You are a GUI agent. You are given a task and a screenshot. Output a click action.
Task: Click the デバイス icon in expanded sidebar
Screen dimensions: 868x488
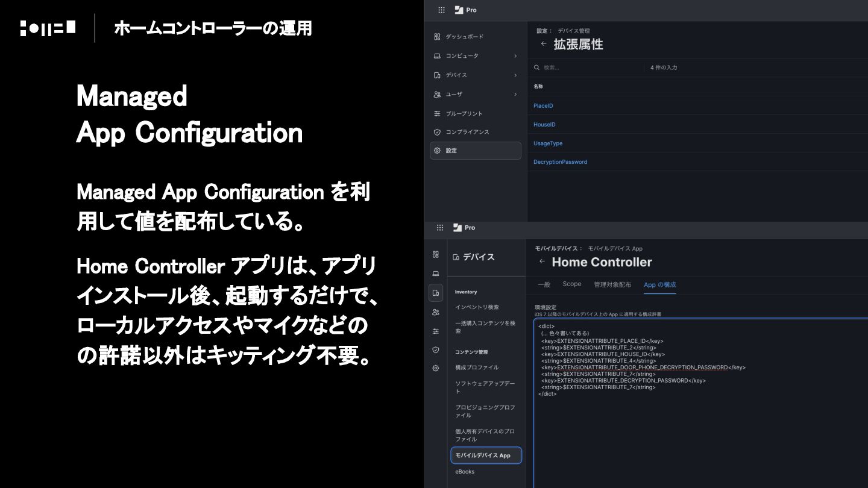(437, 75)
